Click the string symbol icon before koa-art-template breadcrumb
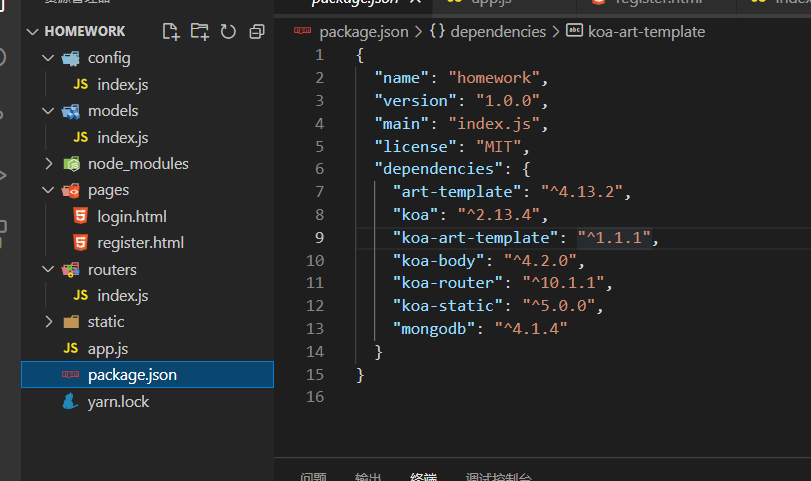 574,31
